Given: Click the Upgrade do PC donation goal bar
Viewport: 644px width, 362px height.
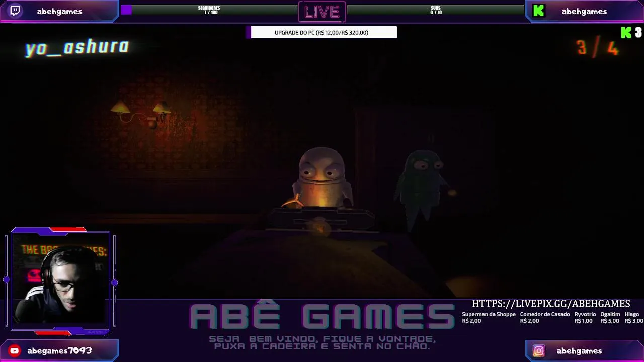Looking at the screenshot, I should click(x=321, y=33).
